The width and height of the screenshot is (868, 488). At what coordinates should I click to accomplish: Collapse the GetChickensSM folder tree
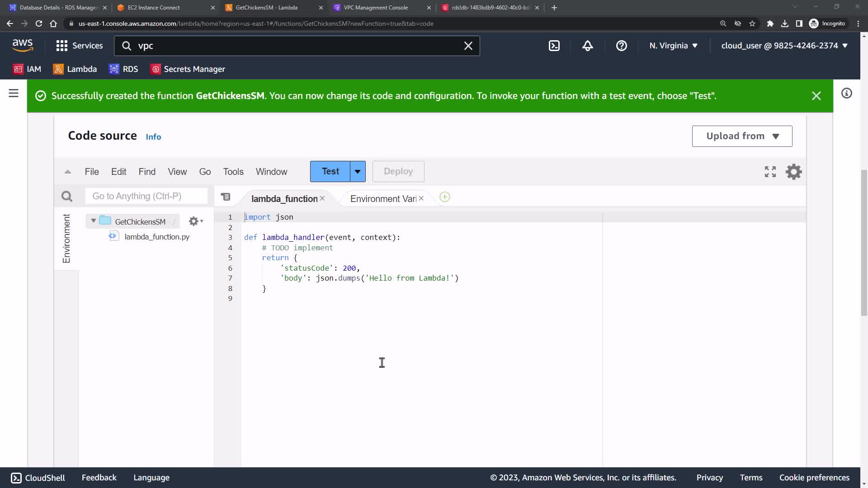pyautogui.click(x=94, y=221)
